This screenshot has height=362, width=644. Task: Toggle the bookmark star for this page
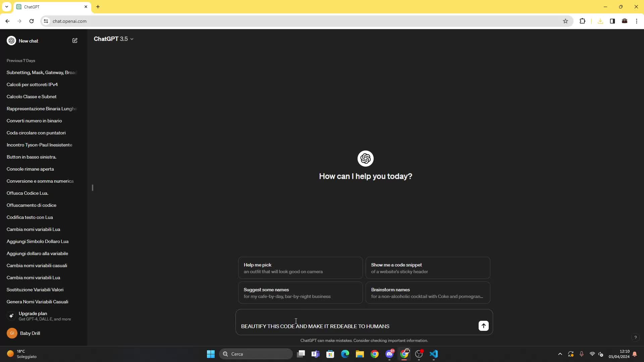click(566, 21)
